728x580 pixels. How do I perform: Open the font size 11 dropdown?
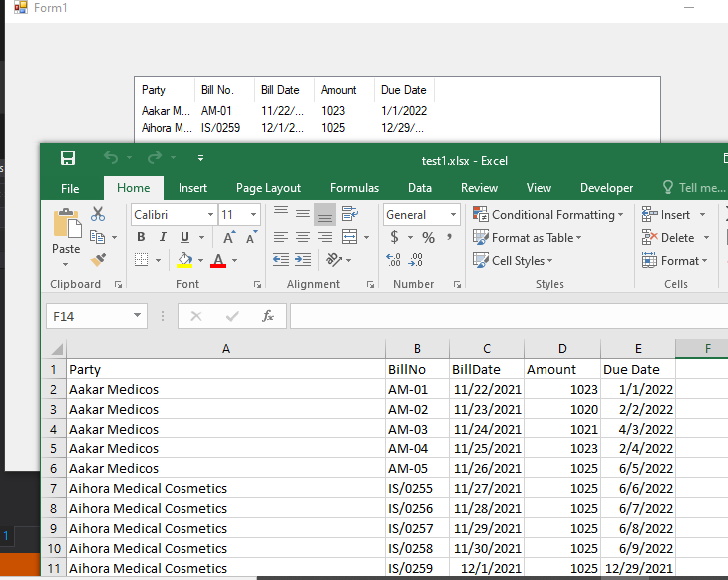(x=253, y=215)
